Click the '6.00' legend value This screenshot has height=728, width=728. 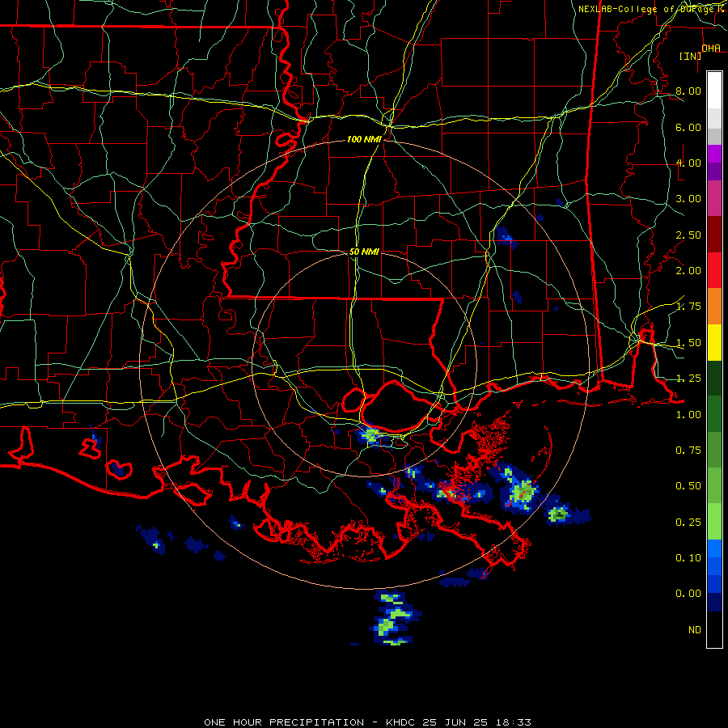[x=688, y=127]
